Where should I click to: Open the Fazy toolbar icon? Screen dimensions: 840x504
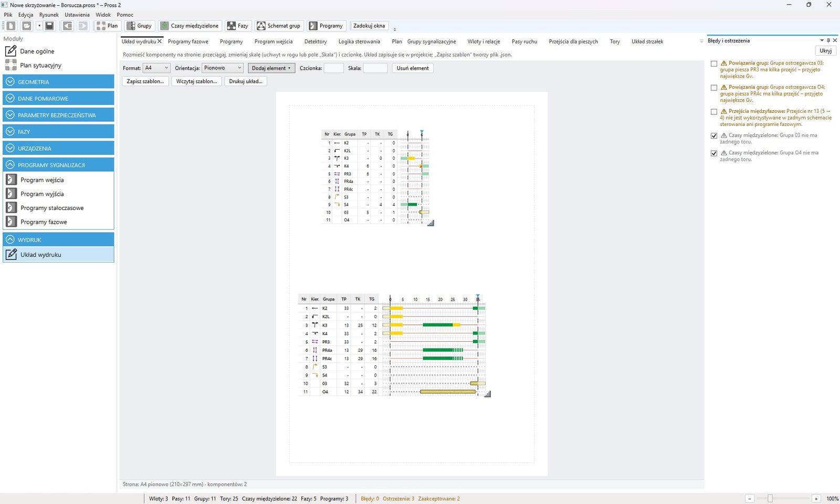tap(237, 26)
